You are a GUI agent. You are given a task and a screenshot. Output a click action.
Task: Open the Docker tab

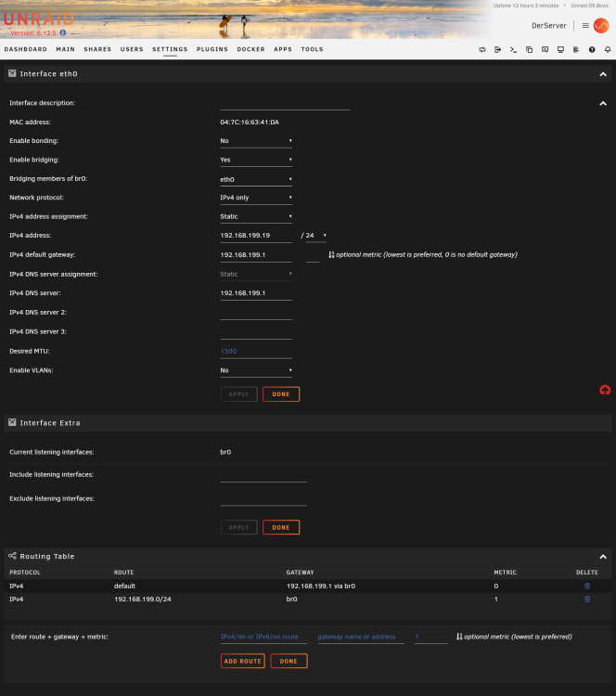[250, 49]
